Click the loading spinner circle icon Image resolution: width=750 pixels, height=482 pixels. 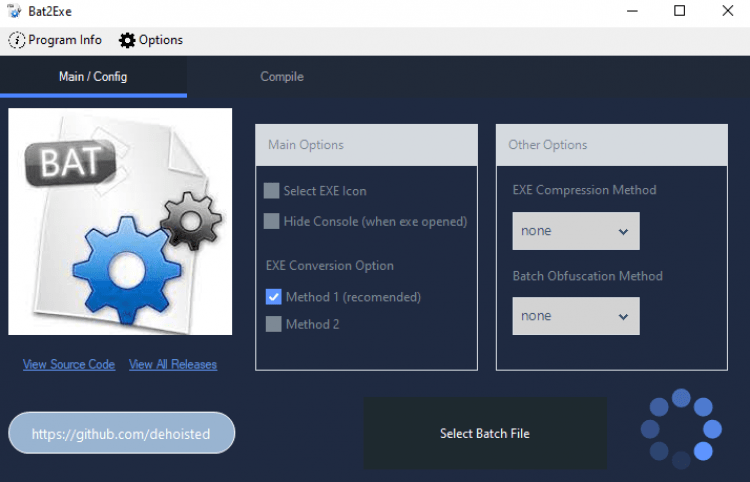681,429
